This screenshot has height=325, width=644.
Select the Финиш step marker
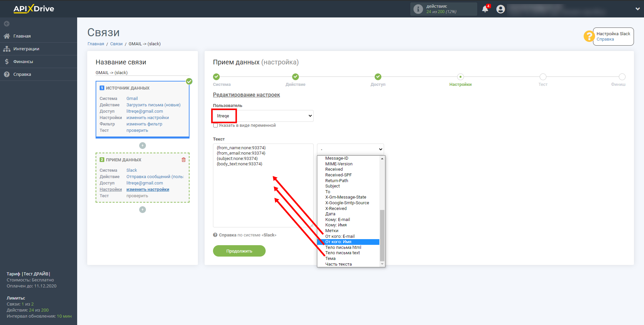[622, 77]
